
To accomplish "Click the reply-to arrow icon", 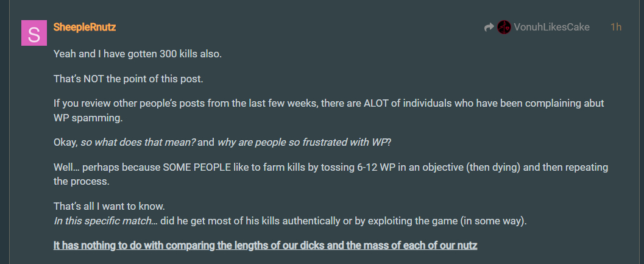I will (x=489, y=27).
